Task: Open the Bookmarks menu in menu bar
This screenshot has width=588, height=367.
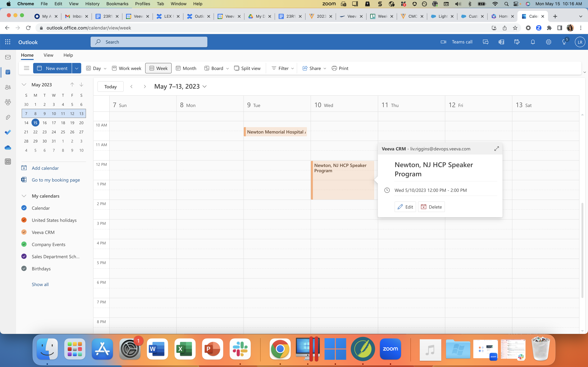Action: (x=117, y=4)
